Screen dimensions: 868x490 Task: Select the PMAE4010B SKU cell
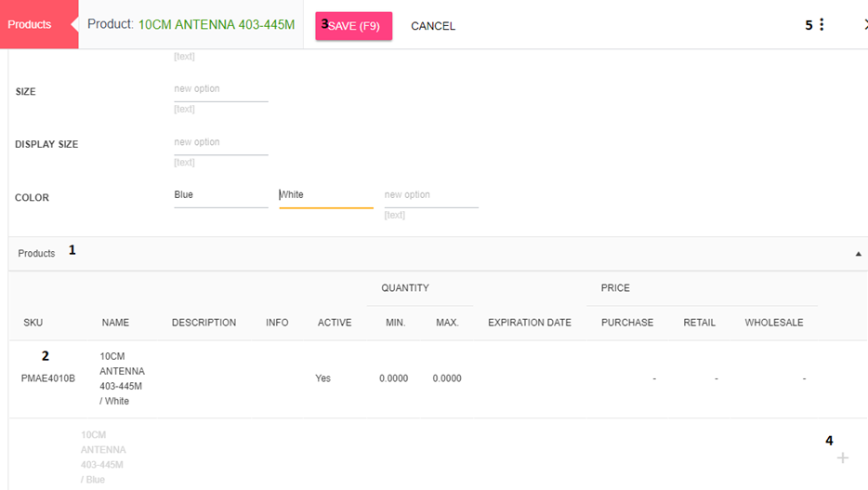(48, 378)
